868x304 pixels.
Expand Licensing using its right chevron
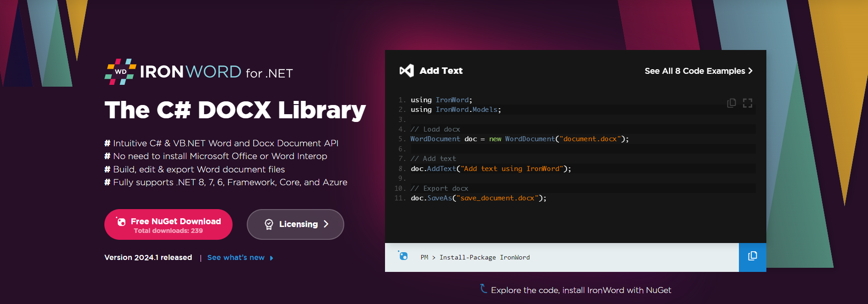326,224
